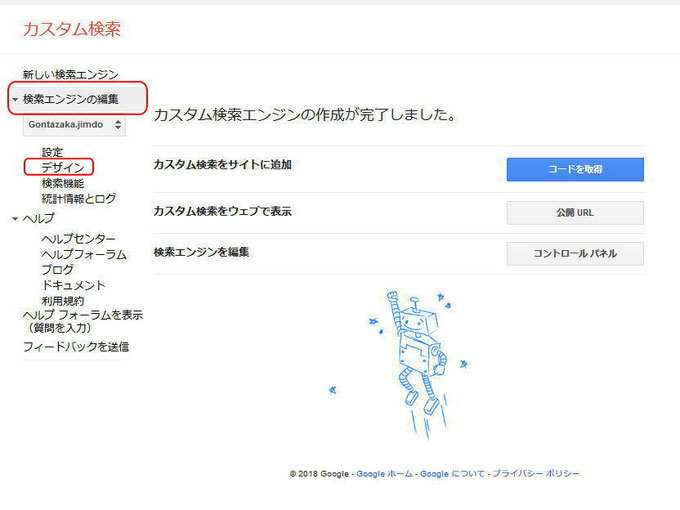Click カスタム検索をサイトに追加 text
Viewport: 680px width, 510px height.
(x=222, y=165)
